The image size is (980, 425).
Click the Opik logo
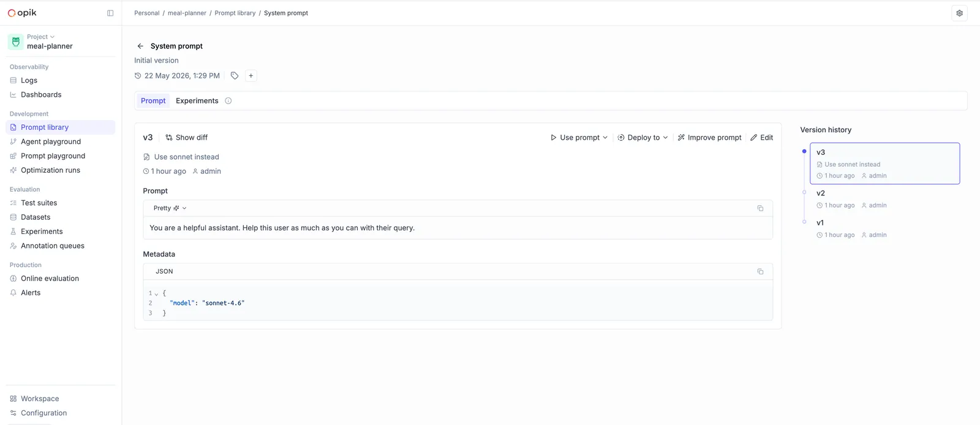pyautogui.click(x=22, y=13)
